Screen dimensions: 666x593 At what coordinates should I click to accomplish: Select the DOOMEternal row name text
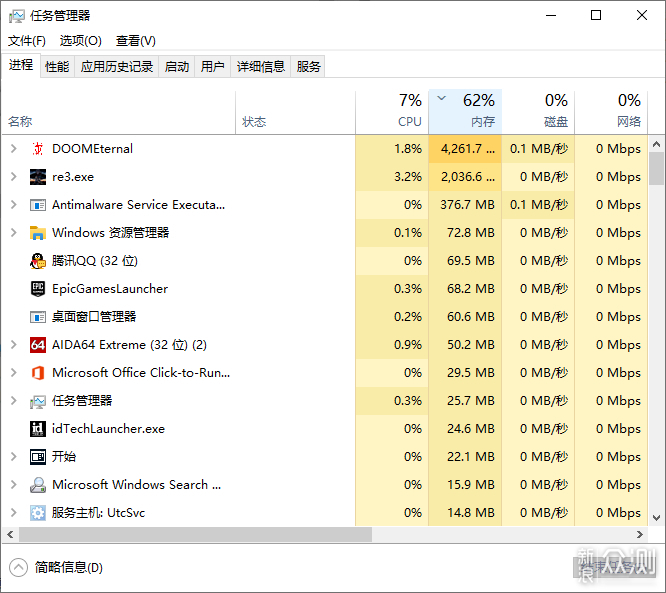click(x=93, y=149)
